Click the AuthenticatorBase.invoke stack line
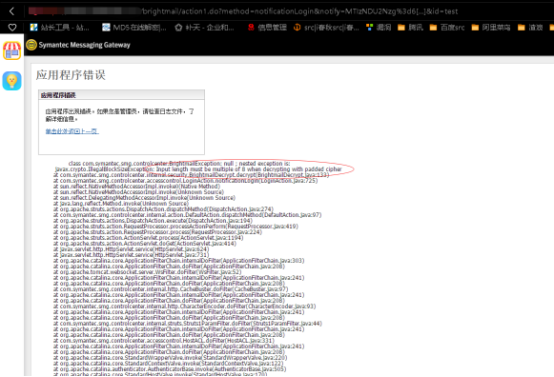 pos(170,369)
